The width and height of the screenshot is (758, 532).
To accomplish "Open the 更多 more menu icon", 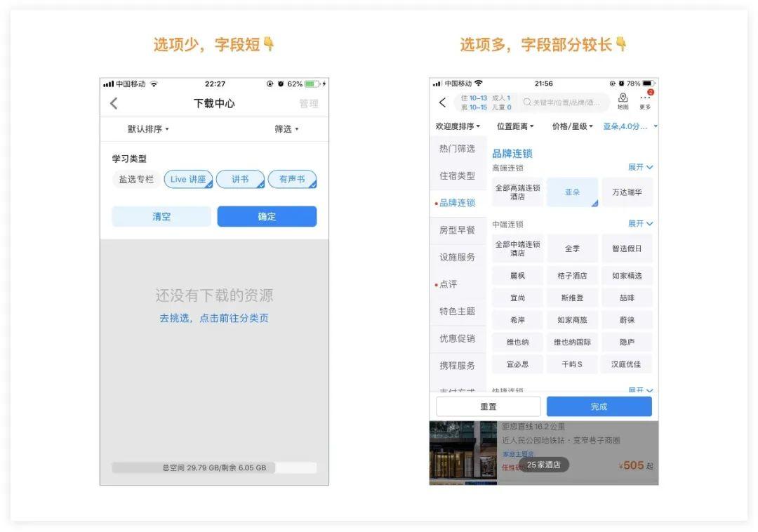I will 646,101.
